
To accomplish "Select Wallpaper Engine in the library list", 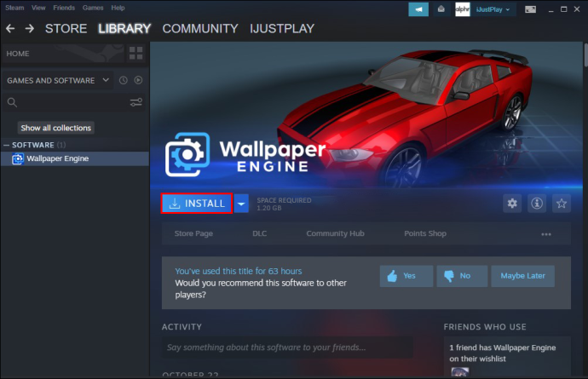I will tap(75, 158).
